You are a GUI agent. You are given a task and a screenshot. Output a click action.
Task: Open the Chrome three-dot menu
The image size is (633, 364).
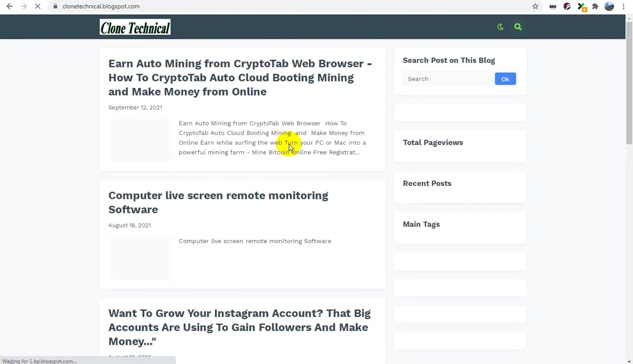click(623, 6)
